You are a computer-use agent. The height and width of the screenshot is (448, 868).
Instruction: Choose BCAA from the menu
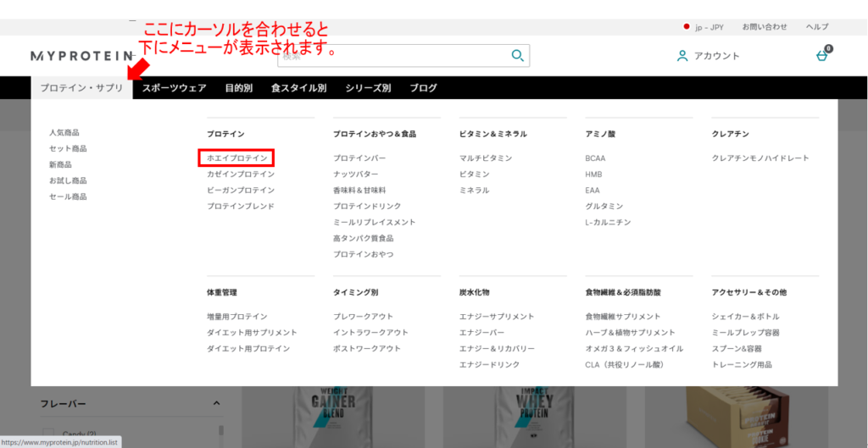tap(596, 158)
